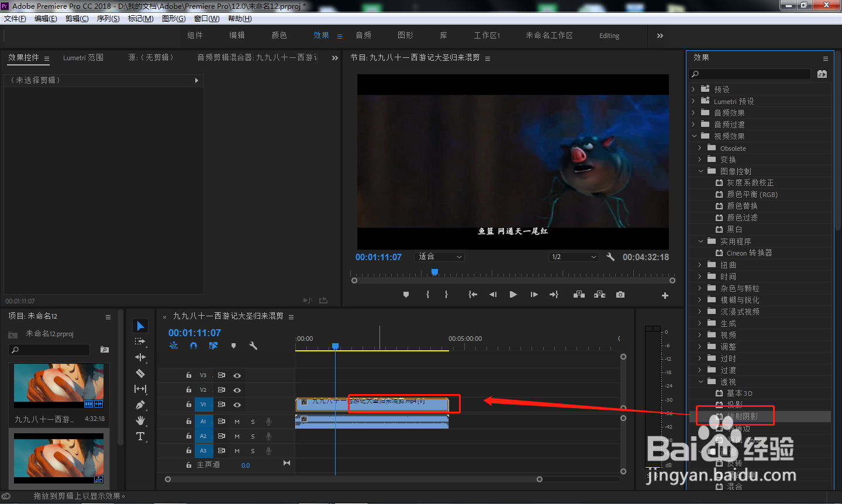Expand the 扭曲 folder

click(x=700, y=265)
